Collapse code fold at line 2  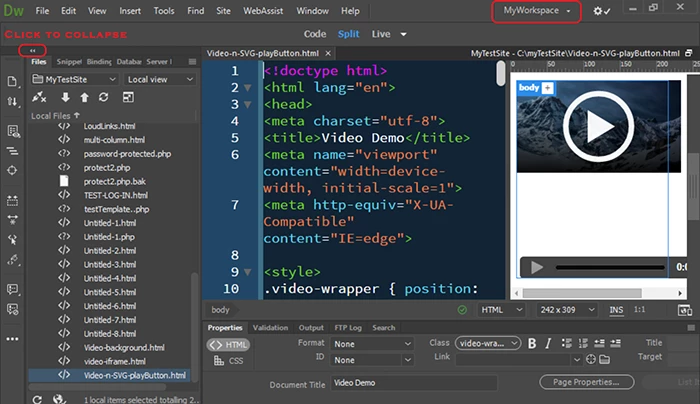coord(247,88)
